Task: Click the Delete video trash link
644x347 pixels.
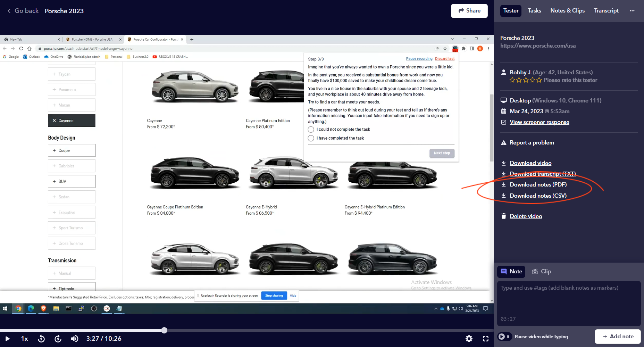Action: [x=526, y=216]
